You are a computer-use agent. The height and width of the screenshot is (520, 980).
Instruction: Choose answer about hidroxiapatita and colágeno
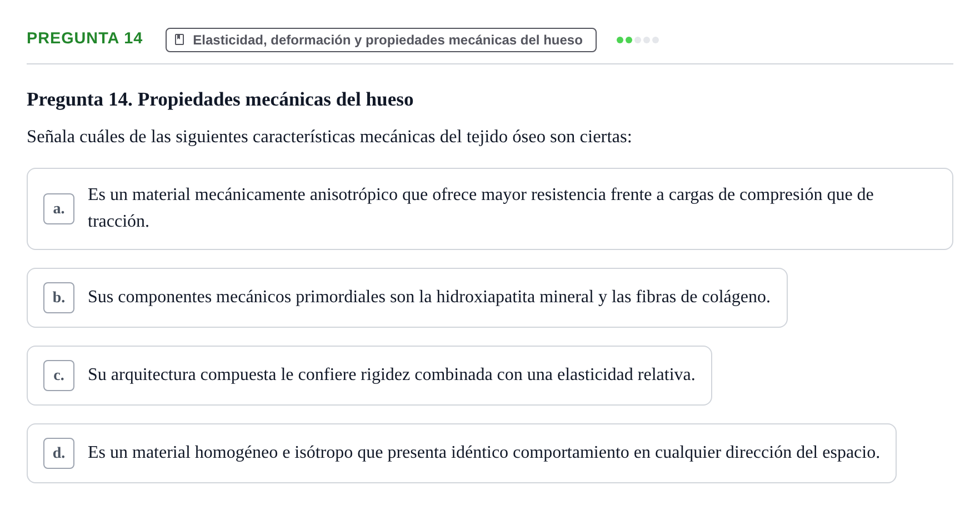pyautogui.click(x=407, y=298)
